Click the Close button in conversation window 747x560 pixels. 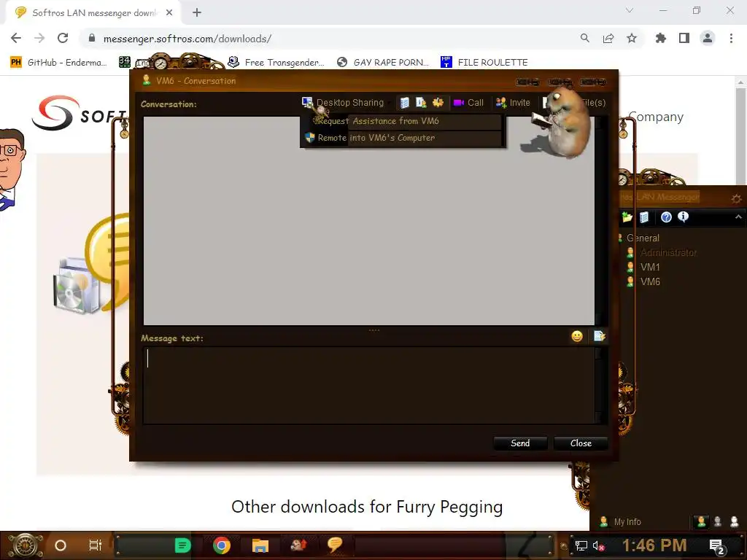(580, 443)
